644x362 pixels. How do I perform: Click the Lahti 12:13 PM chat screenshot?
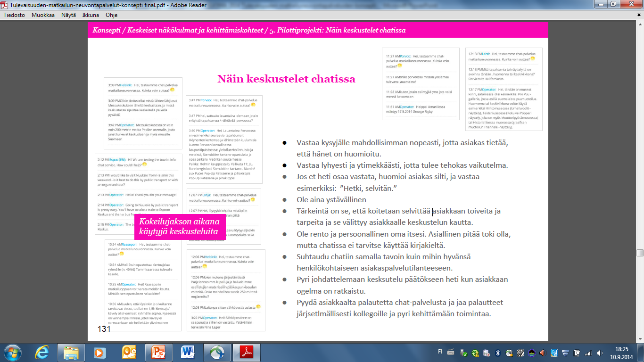(504, 89)
